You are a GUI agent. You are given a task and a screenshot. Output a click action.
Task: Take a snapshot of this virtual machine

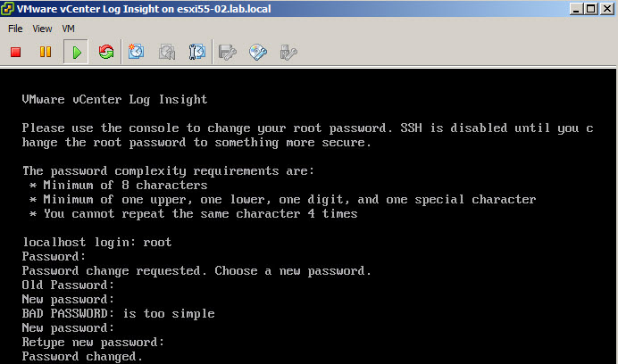(x=136, y=52)
